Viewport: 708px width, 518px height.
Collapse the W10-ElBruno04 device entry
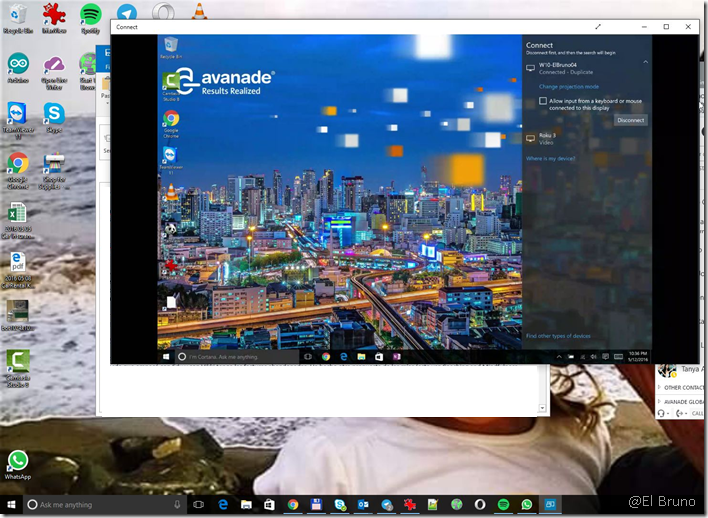(645, 62)
